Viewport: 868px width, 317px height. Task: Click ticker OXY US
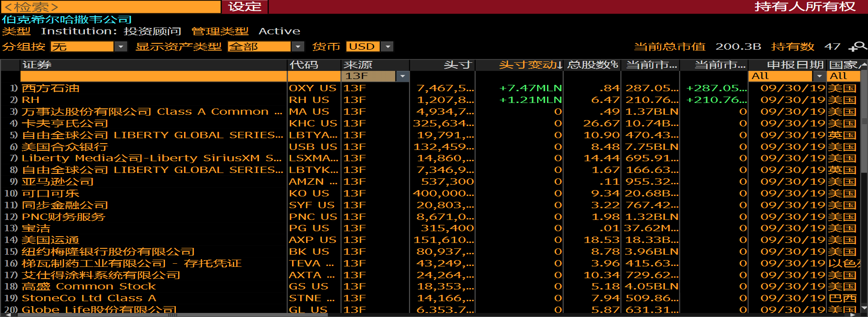[x=313, y=88]
